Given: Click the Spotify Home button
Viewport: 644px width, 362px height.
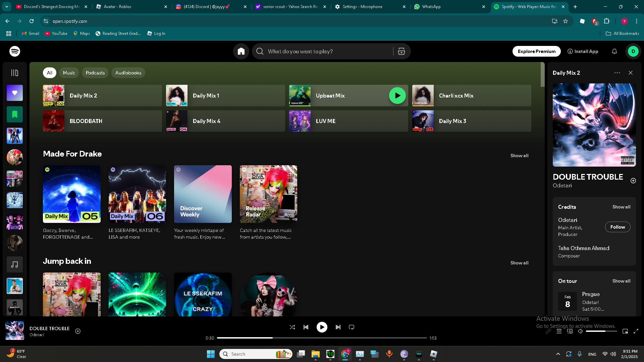Looking at the screenshot, I should (x=241, y=51).
